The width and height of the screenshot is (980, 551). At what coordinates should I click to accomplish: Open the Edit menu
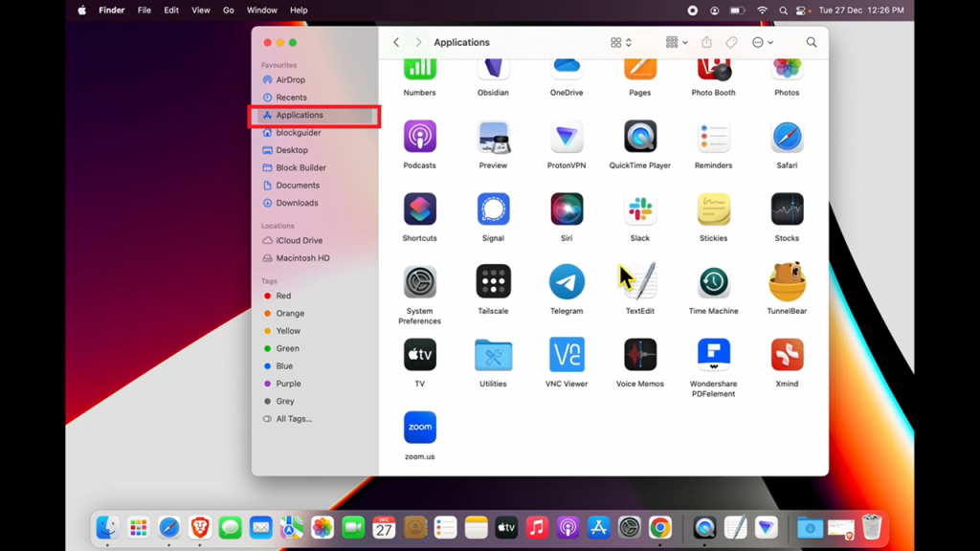171,10
